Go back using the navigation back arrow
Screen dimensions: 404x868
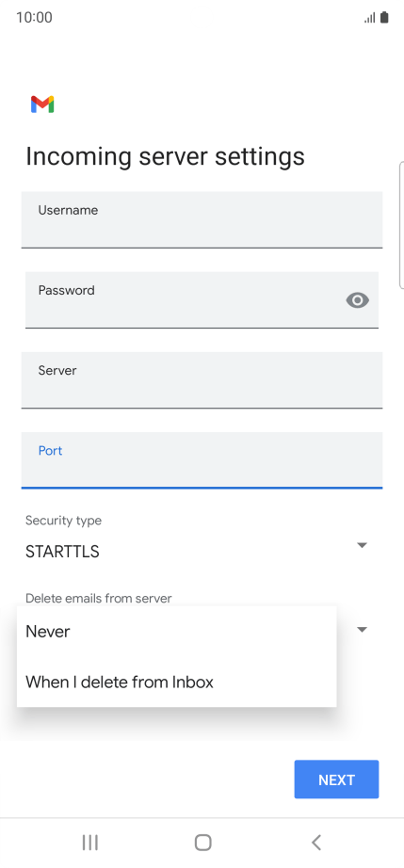click(x=316, y=843)
